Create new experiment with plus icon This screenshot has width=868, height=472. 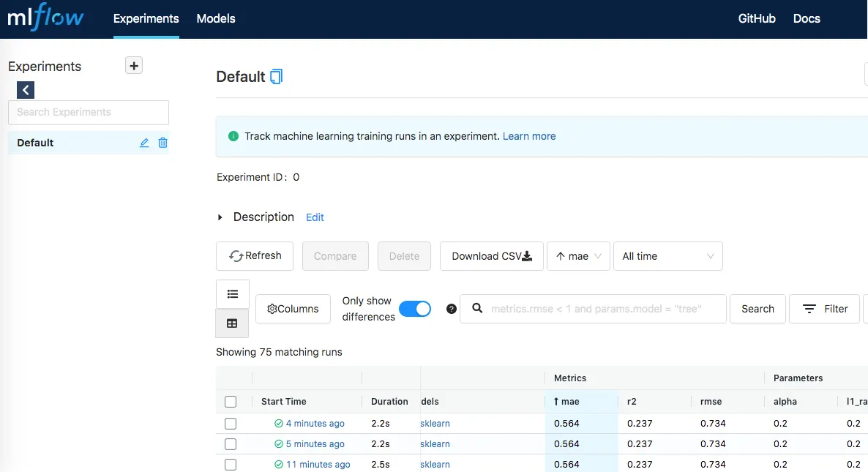click(133, 65)
